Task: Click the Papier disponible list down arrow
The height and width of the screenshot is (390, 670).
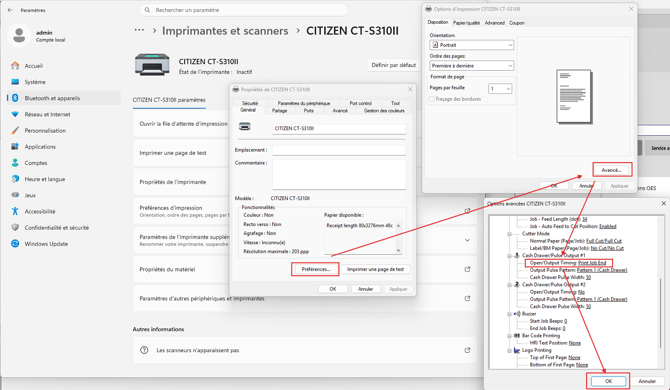Action: [x=398, y=251]
